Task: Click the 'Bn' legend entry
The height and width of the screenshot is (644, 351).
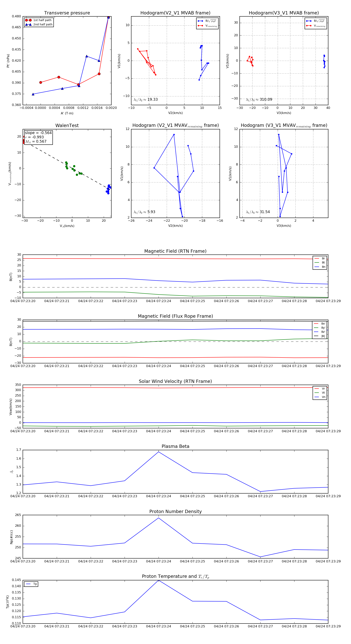Action: click(320, 267)
